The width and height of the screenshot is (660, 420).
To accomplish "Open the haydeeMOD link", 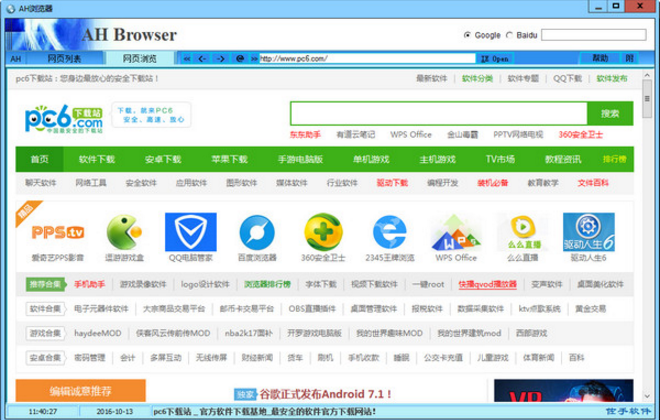I will point(98,333).
